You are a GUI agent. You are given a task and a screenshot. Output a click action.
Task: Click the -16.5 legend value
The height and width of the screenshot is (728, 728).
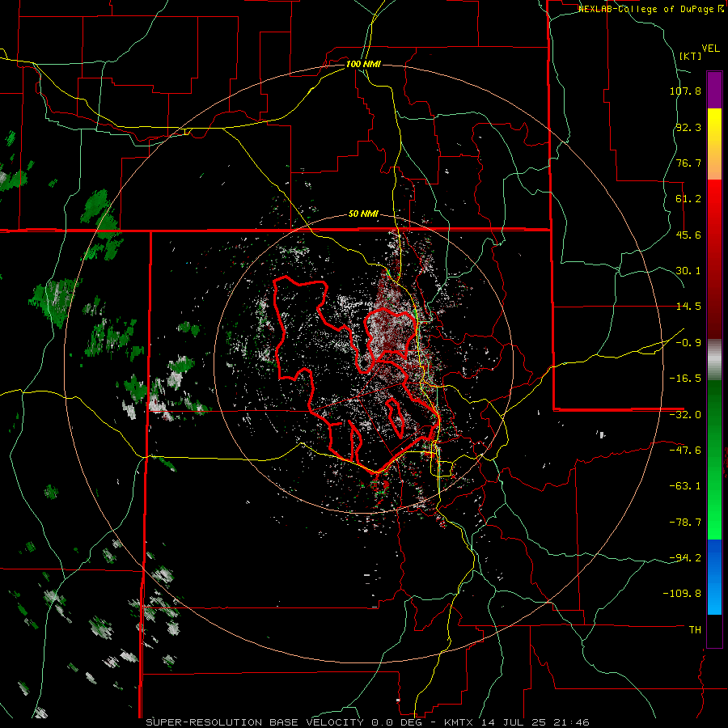click(x=685, y=379)
